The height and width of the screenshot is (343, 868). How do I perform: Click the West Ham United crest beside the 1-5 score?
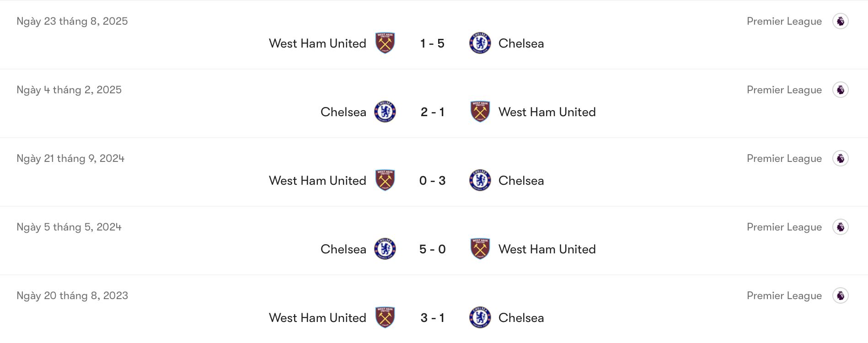tap(386, 43)
